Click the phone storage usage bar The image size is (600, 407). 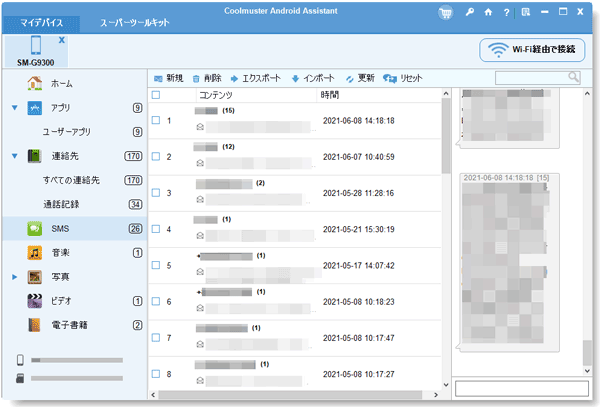point(77,360)
